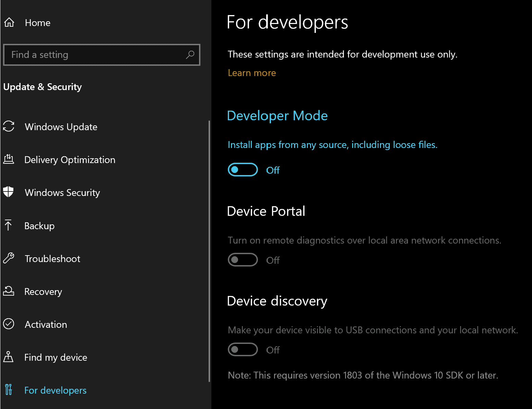This screenshot has height=409, width=532.
Task: Click the Find my device icon
Action: tap(8, 357)
